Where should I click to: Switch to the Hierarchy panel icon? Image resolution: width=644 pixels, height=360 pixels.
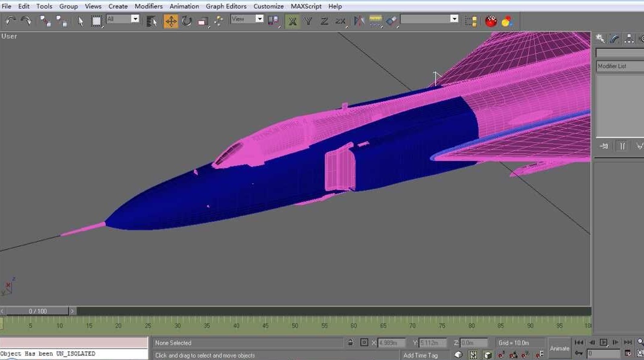pyautogui.click(x=629, y=39)
